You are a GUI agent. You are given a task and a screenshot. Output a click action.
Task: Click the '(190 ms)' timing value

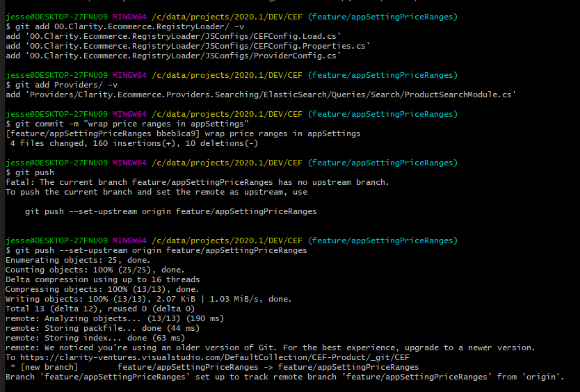205,318
